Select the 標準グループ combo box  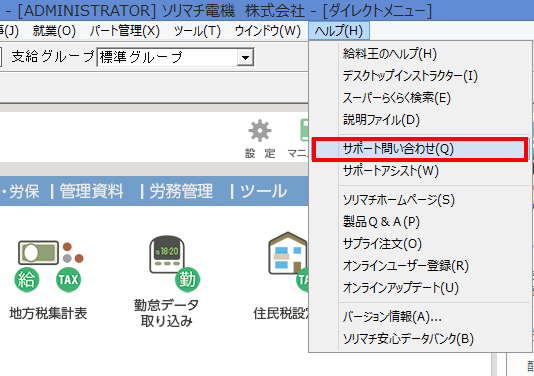click(175, 57)
